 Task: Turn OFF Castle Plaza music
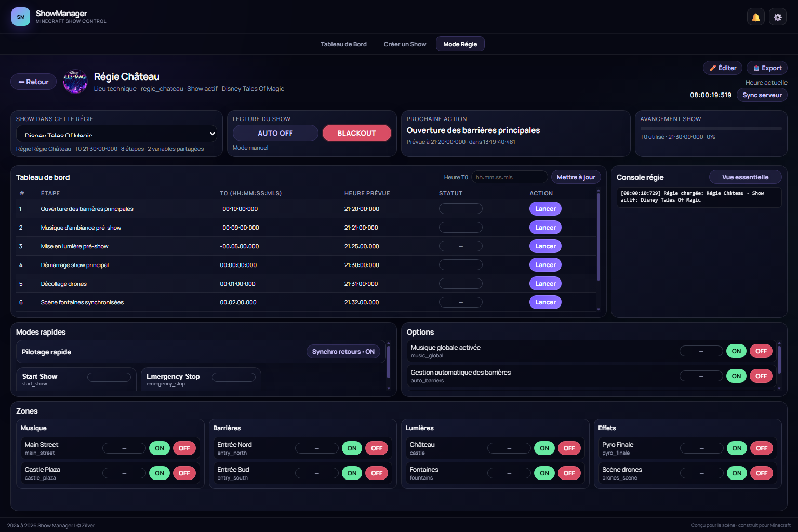click(x=184, y=473)
